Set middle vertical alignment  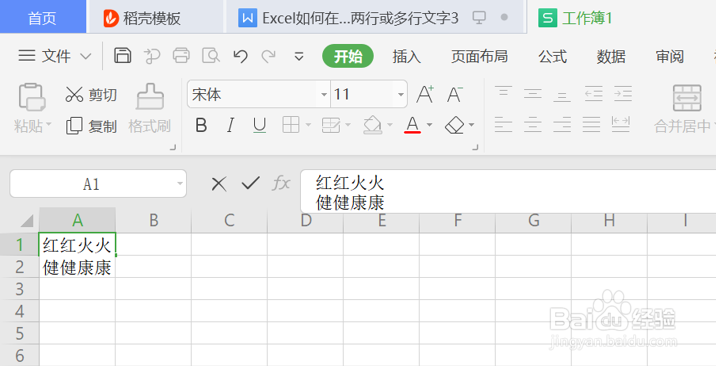pyautogui.click(x=532, y=94)
